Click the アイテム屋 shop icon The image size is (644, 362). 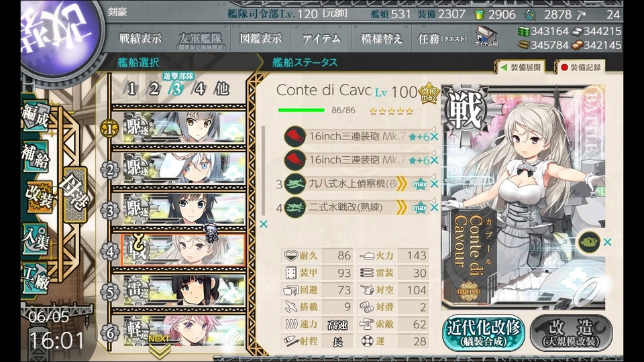pos(486,36)
